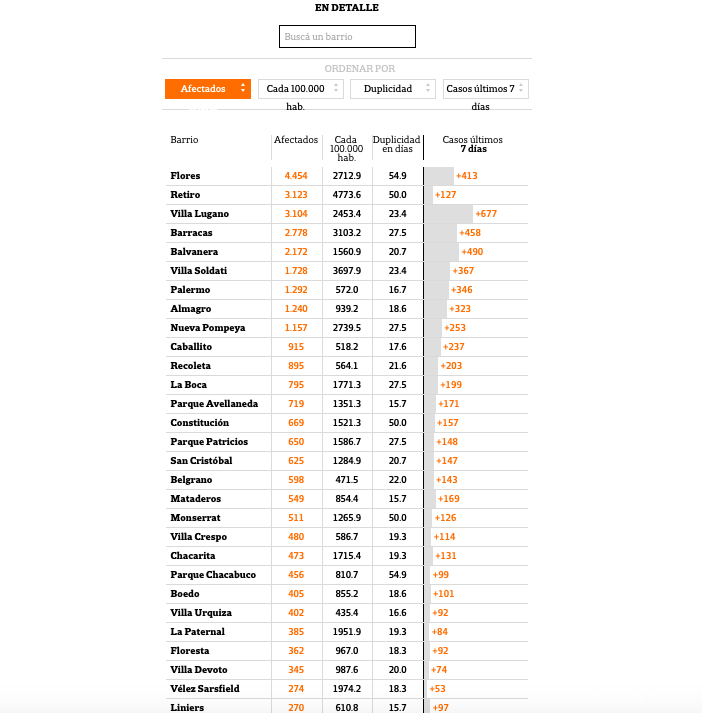Click the Parque Chacabuco neighborhood name
The width and height of the screenshot is (702, 713).
pyautogui.click(x=213, y=575)
